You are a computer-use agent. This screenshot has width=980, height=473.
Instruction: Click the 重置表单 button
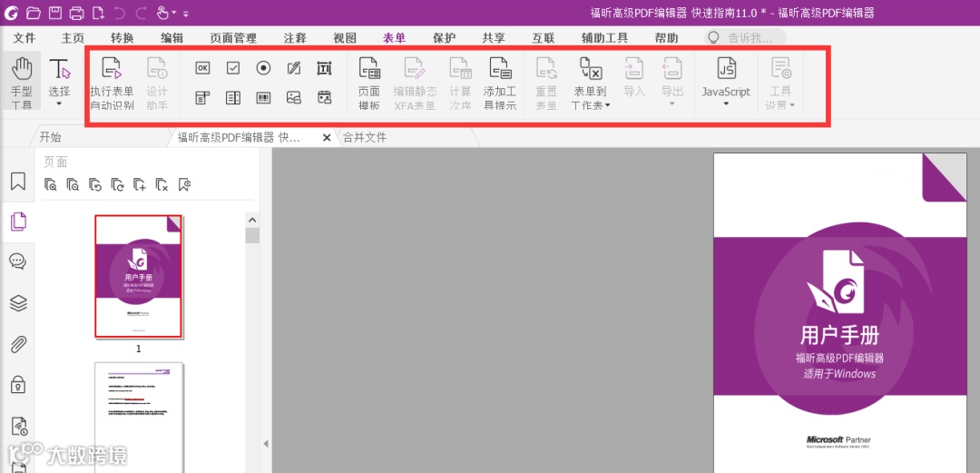click(x=546, y=82)
